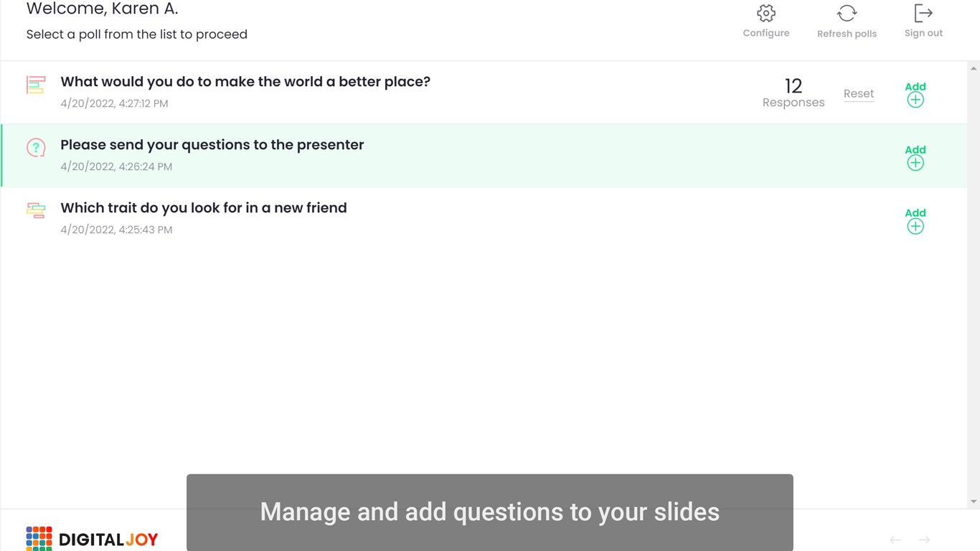Click the scrollbar down arrow
Viewport: 980px width, 551px height.
(x=974, y=501)
